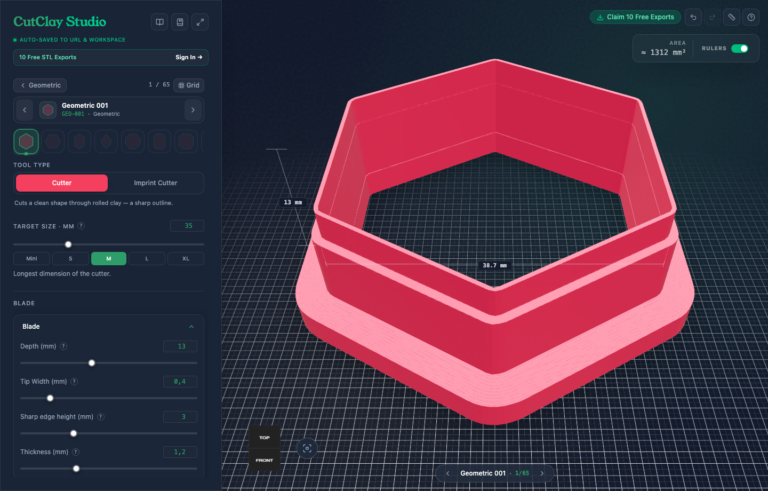Screen dimensions: 768x491
Task: Click Sign In link
Action: pos(189,57)
